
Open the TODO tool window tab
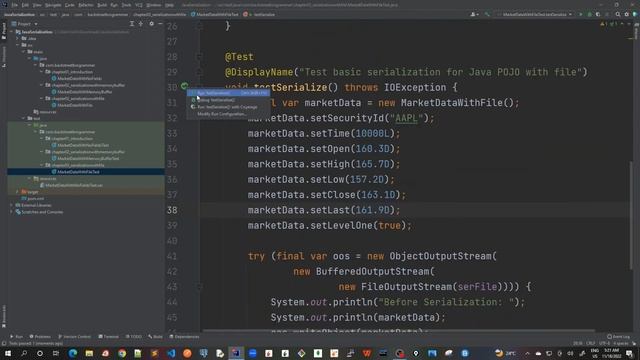tap(134, 337)
